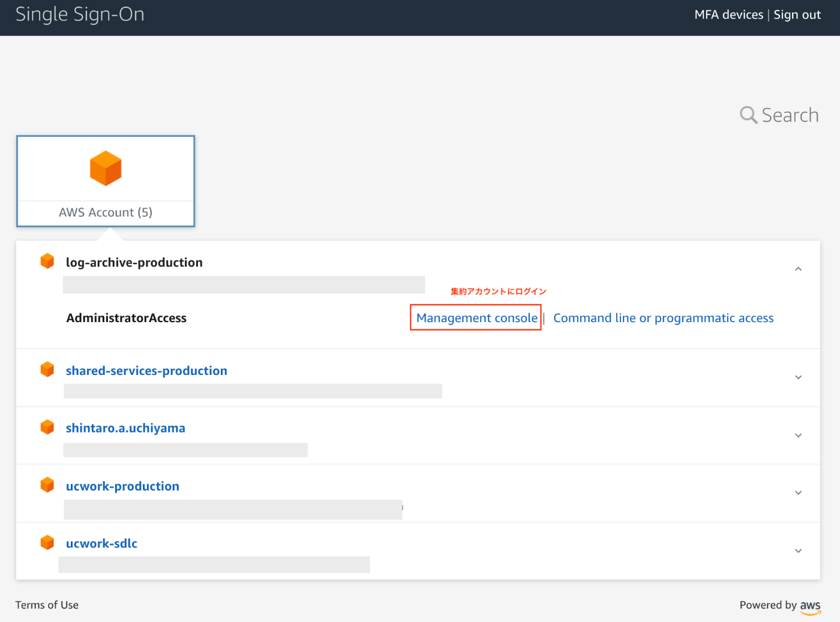Viewport: 840px width, 622px height.
Task: Expand the shared-services-production chevron
Action: coord(798,377)
